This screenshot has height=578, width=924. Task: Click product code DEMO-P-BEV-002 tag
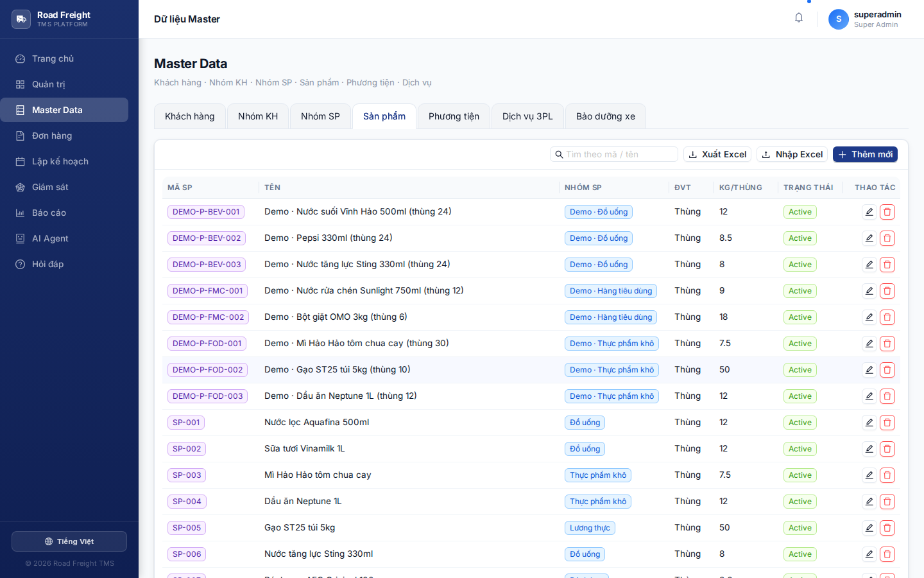[207, 238]
